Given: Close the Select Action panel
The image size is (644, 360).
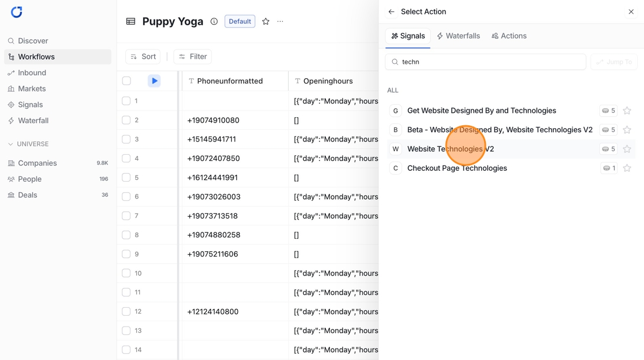Looking at the screenshot, I should coord(631,12).
